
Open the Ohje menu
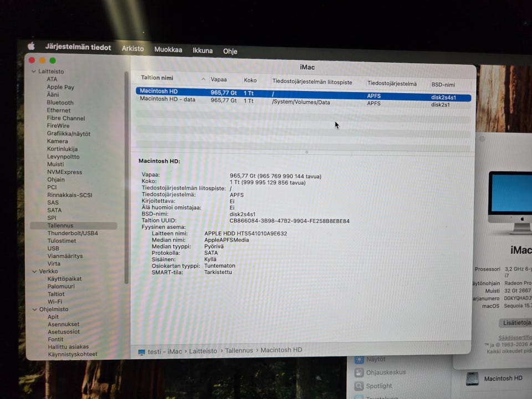coord(230,52)
